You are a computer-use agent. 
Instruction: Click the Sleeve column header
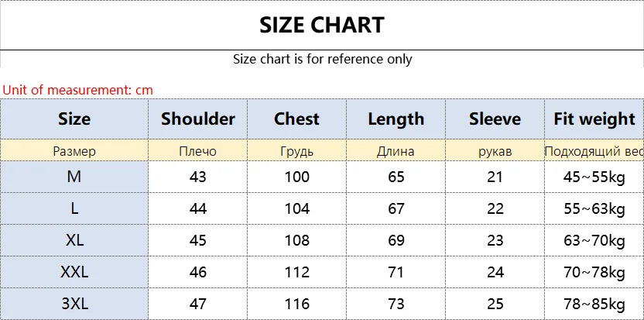[x=495, y=119]
